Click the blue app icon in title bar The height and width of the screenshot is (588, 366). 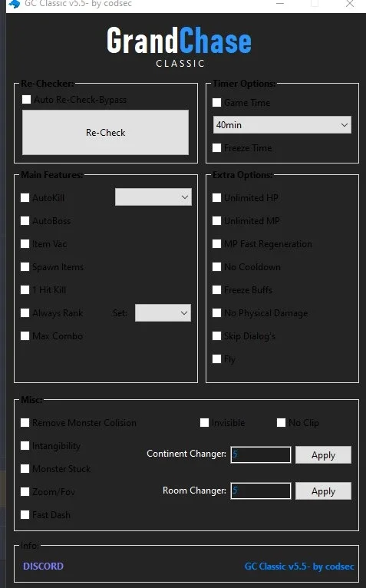[15, 4]
